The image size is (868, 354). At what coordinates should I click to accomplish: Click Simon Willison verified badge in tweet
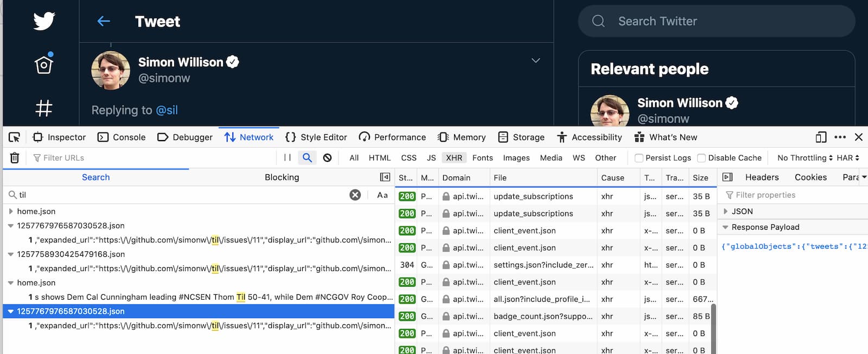[x=233, y=62]
